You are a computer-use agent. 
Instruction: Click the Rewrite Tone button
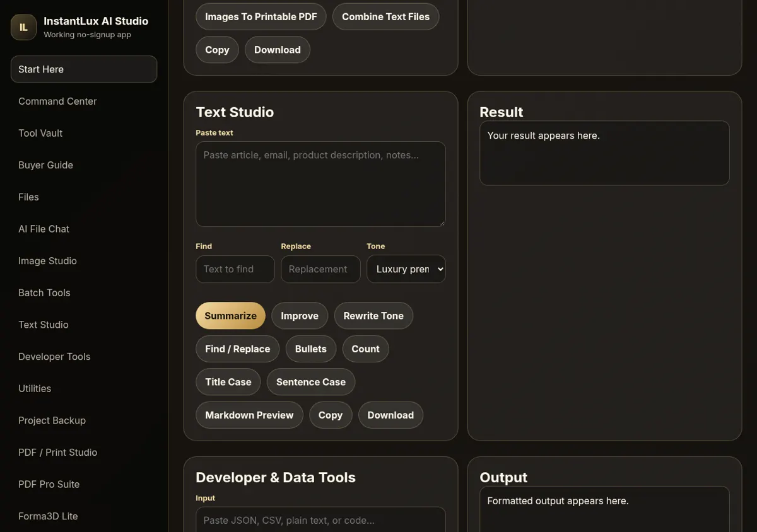[x=373, y=316]
